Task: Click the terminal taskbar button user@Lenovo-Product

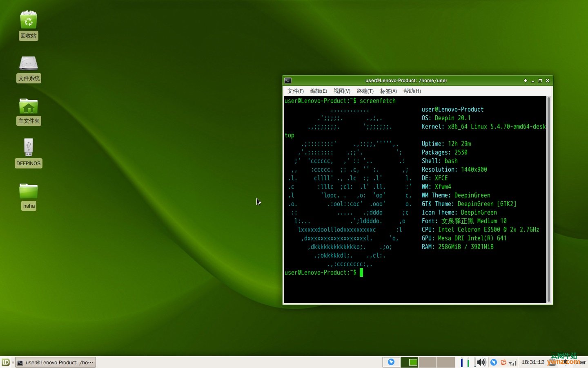Action: [x=56, y=362]
